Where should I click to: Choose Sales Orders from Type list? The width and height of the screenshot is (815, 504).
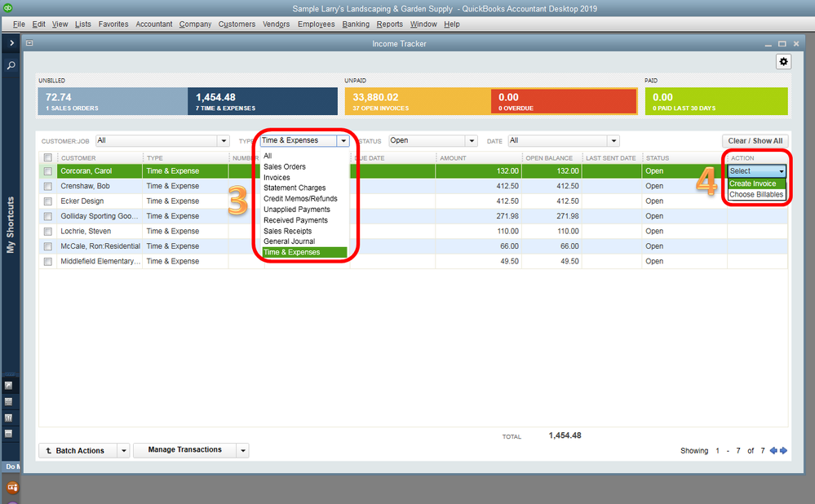pos(285,167)
